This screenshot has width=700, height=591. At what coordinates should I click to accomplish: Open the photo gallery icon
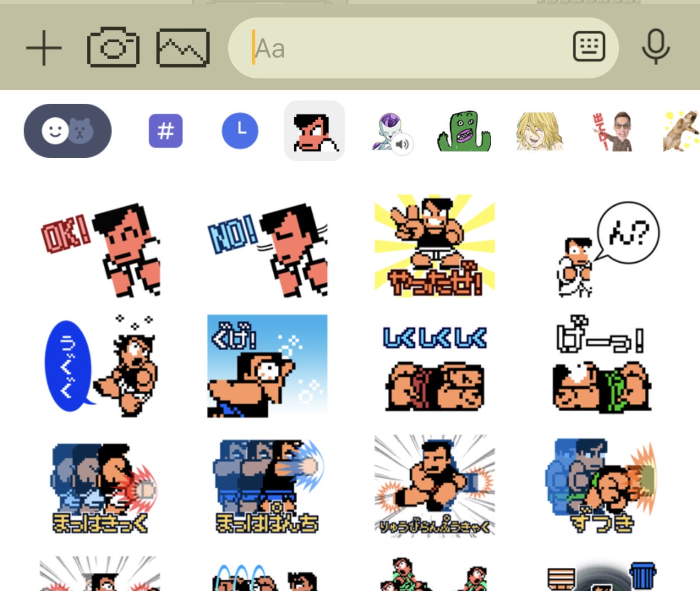183,48
